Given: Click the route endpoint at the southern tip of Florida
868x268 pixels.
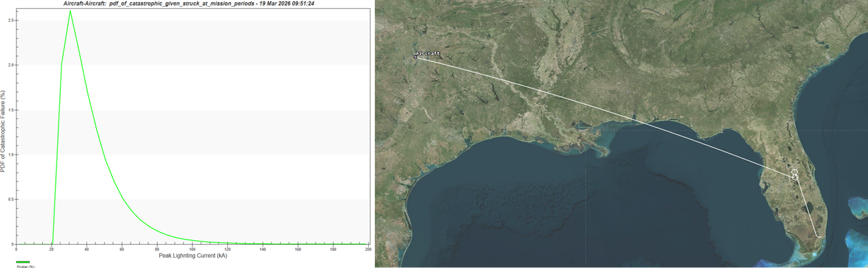Looking at the screenshot, I should point(819,237).
